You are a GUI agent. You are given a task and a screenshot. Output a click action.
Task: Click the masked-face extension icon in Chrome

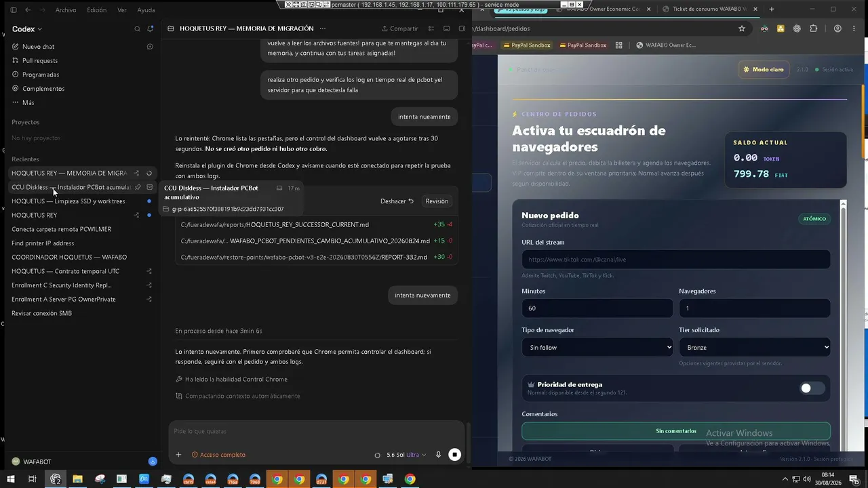(x=764, y=28)
